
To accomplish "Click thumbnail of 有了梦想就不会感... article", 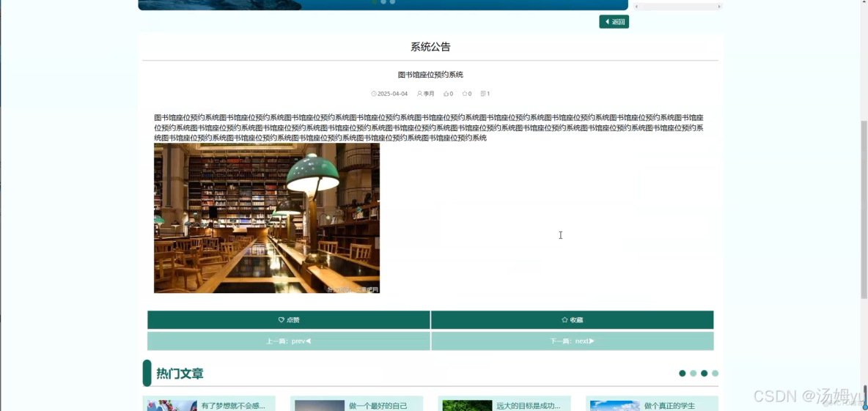I will [x=172, y=405].
